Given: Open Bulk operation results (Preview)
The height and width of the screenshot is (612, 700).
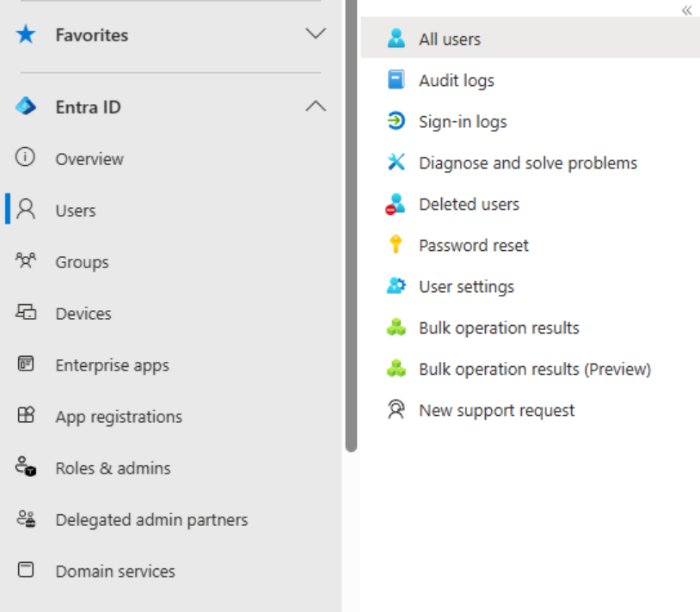Looking at the screenshot, I should coord(534,370).
